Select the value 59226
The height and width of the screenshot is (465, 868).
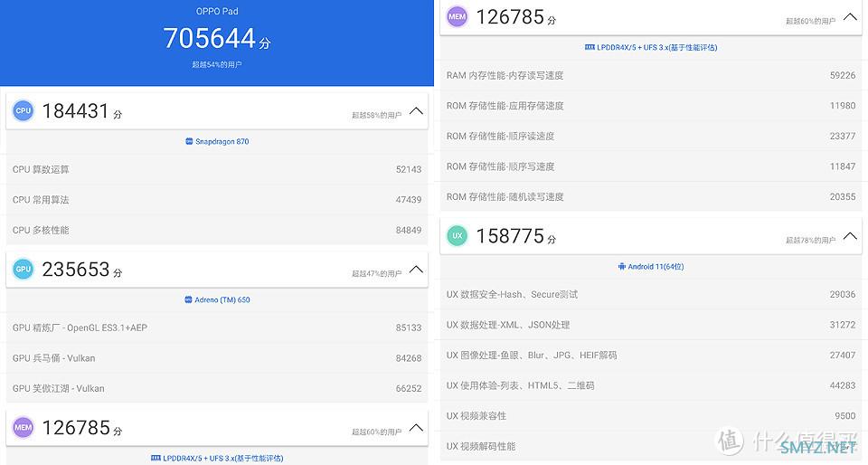(843, 75)
